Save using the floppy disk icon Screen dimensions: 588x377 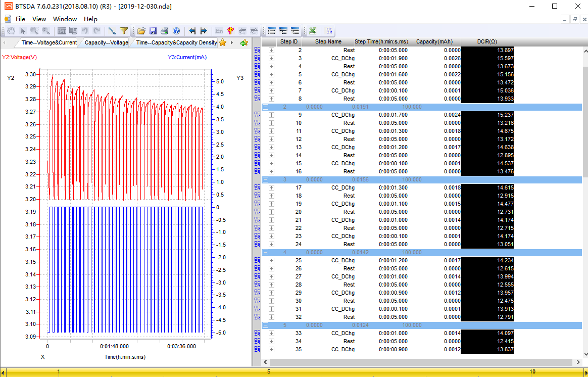[x=153, y=31]
